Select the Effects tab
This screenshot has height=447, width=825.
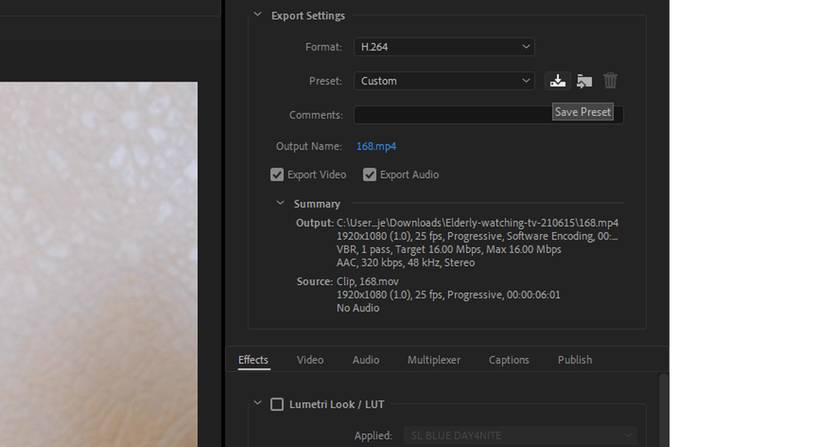pos(253,360)
